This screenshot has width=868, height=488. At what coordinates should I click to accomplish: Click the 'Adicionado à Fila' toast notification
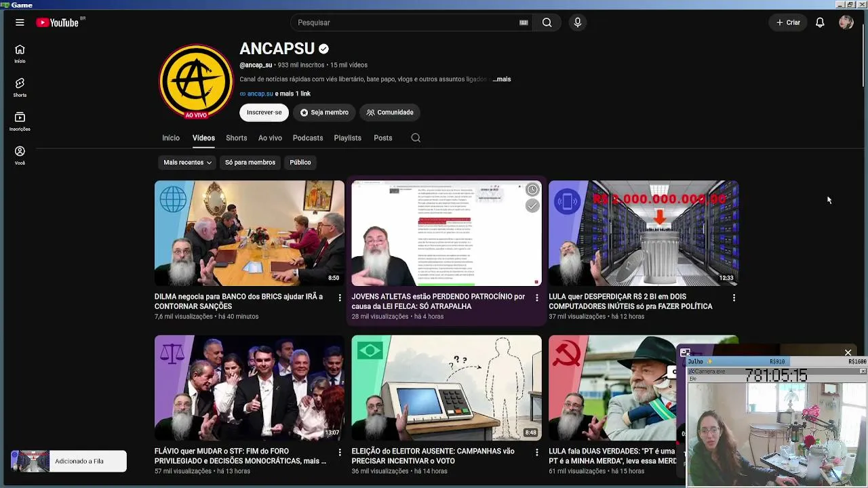[68, 461]
